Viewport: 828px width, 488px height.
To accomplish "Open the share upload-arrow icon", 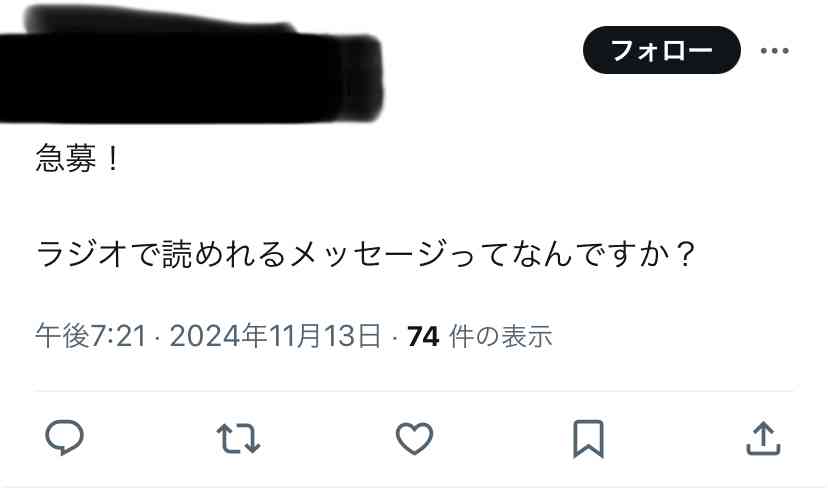I will pyautogui.click(x=764, y=438).
